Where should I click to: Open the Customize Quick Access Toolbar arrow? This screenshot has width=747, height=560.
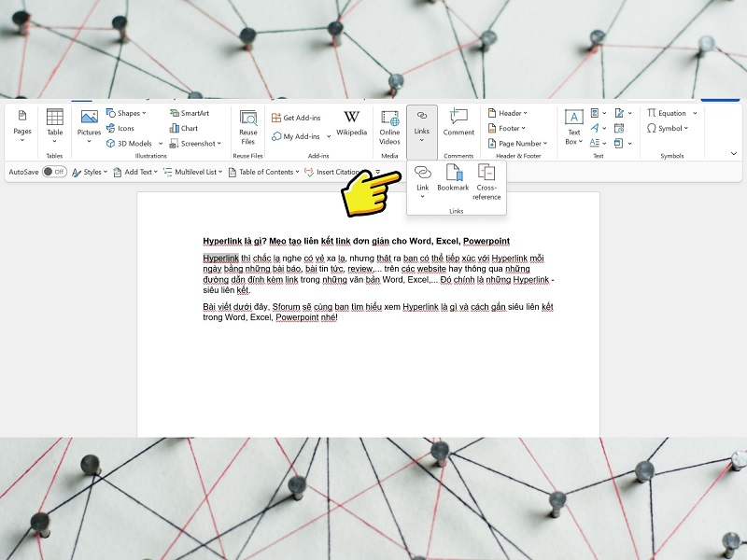[378, 172]
